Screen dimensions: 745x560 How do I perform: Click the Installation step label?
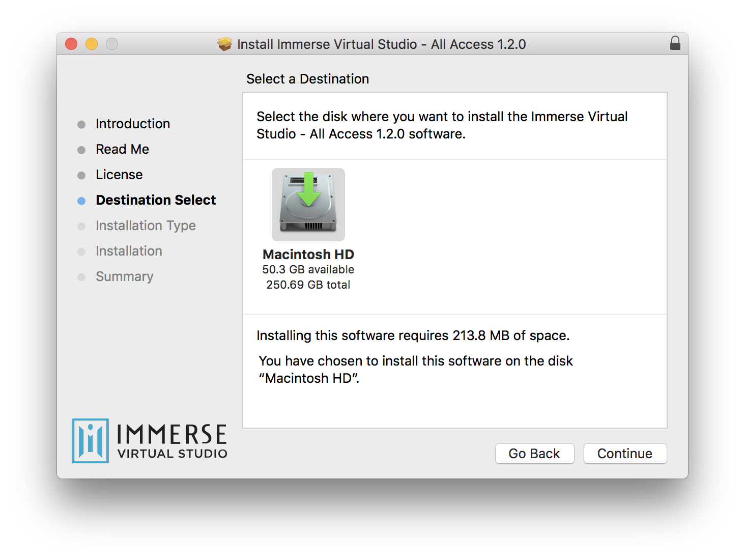(129, 251)
